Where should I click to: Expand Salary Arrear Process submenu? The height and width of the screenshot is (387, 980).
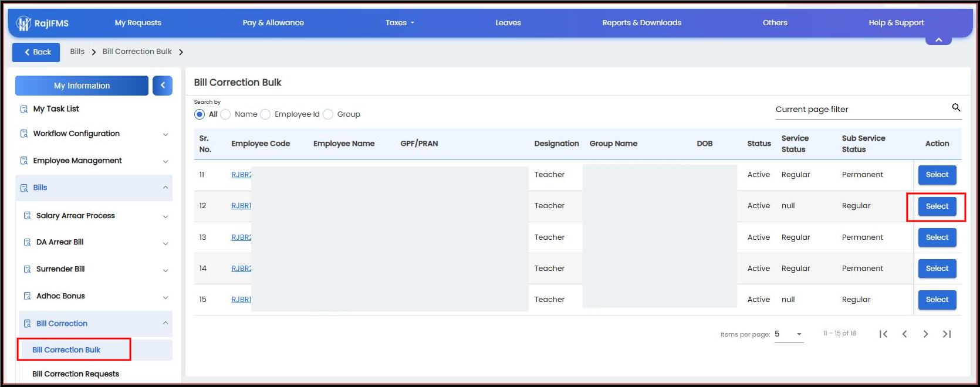pyautogui.click(x=165, y=216)
